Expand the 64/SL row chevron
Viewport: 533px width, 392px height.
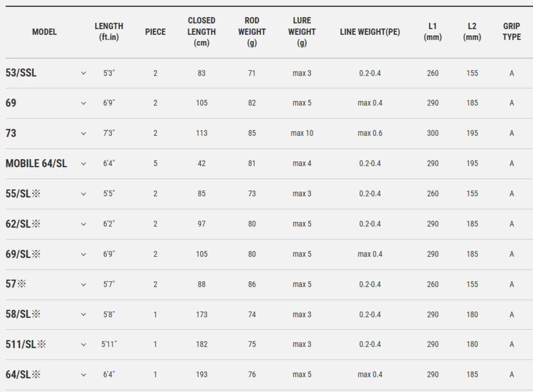coord(83,375)
